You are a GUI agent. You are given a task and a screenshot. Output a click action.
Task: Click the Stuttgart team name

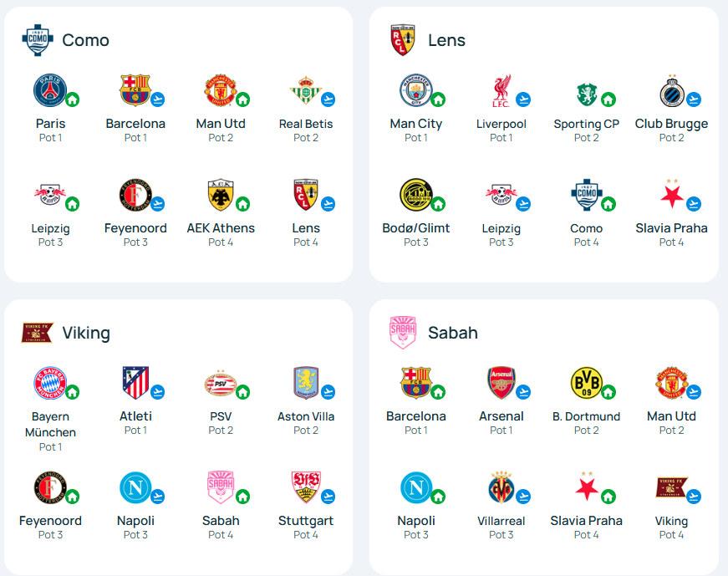coord(306,521)
